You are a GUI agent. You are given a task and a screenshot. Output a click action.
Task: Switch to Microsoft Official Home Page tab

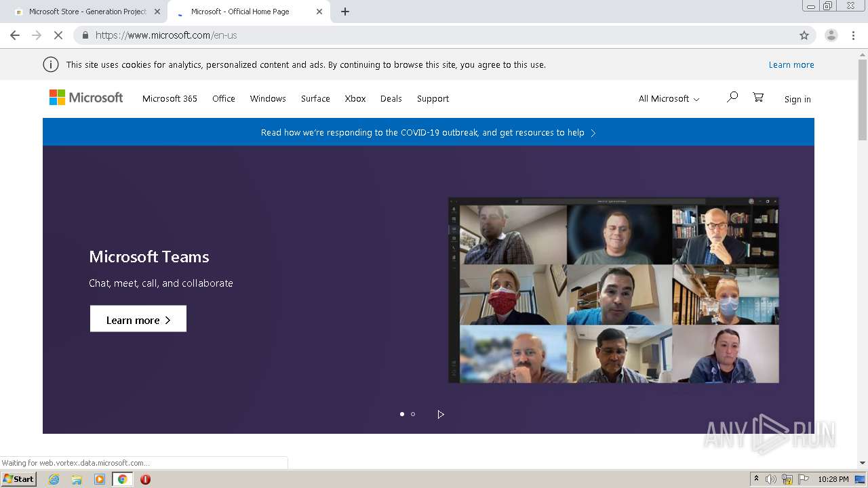coord(248,12)
